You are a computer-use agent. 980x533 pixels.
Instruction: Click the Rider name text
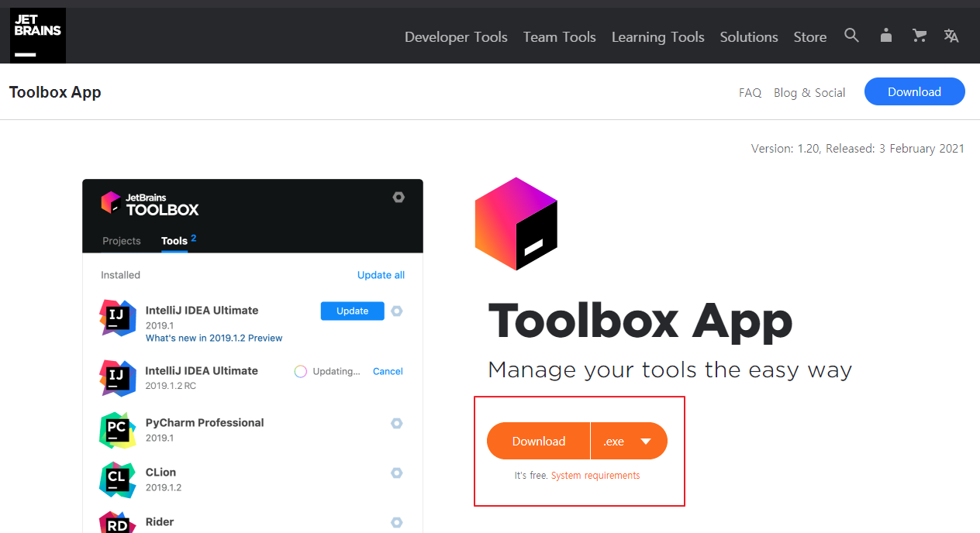[x=160, y=521]
